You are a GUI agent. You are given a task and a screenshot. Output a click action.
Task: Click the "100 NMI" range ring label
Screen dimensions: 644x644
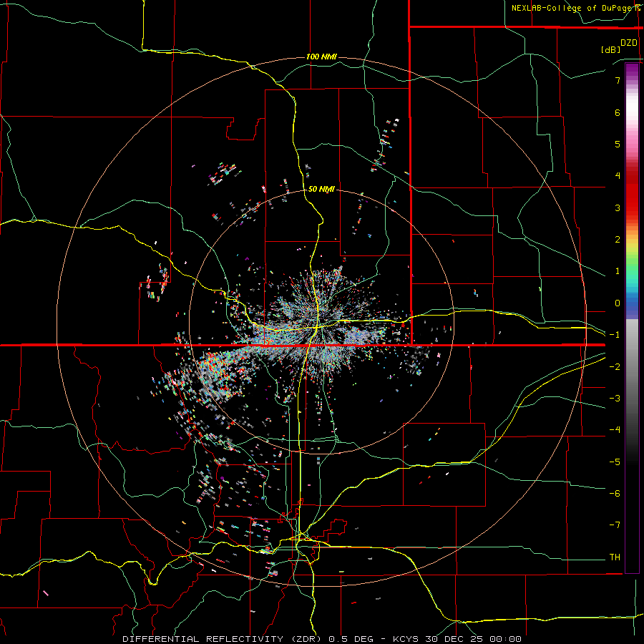click(x=321, y=57)
